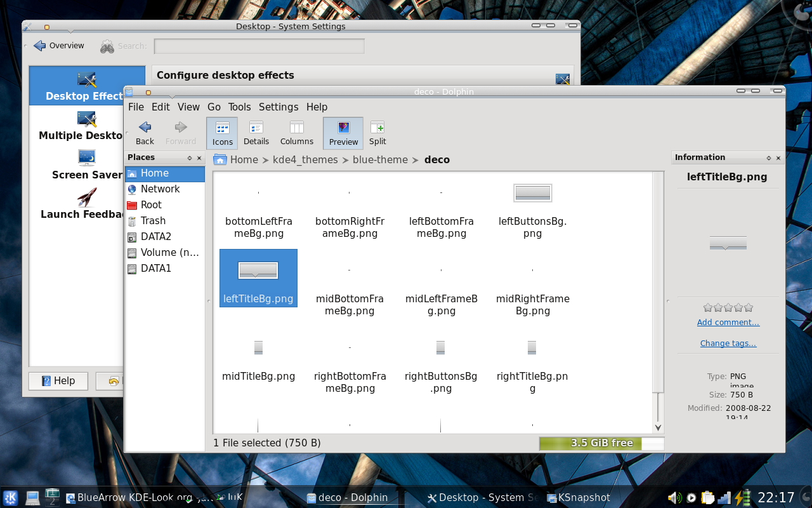The height and width of the screenshot is (508, 812).
Task: Click Overview in System Settings window
Action: [x=59, y=46]
